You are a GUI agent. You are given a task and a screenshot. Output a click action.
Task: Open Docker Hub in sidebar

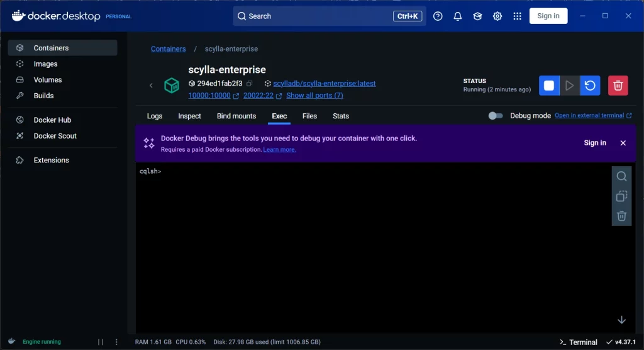click(x=62, y=120)
